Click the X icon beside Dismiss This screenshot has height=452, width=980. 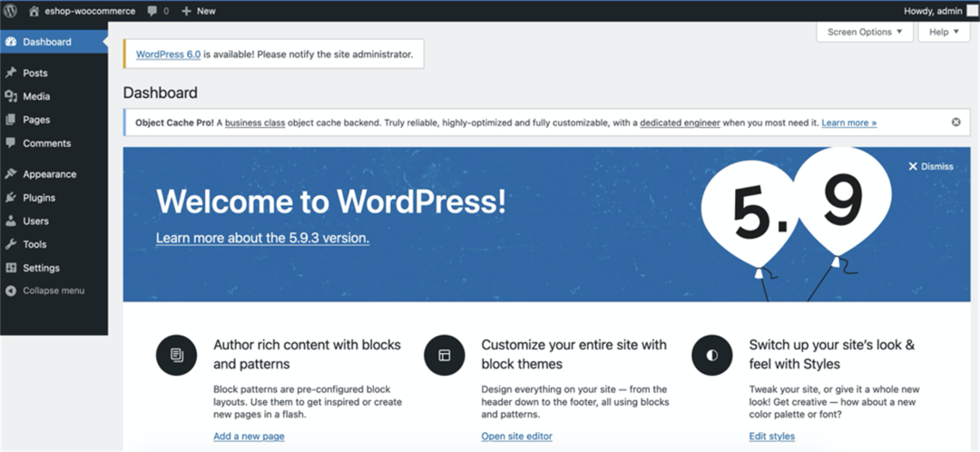(x=913, y=166)
